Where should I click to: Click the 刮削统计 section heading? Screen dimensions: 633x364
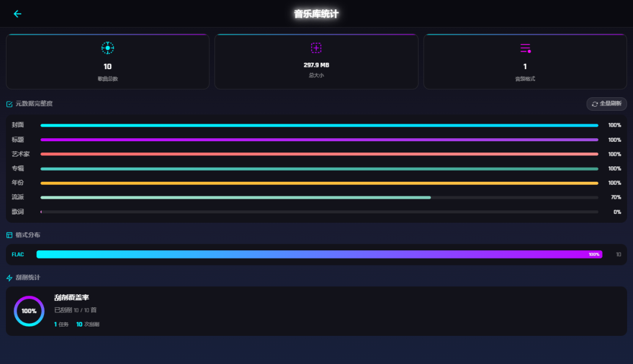pos(28,278)
